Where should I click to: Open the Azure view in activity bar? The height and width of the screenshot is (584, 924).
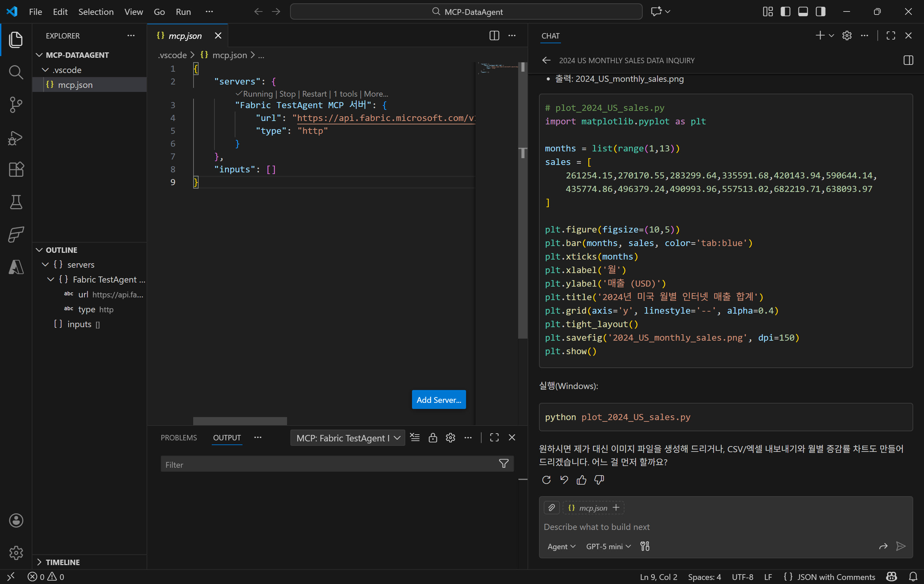(16, 267)
